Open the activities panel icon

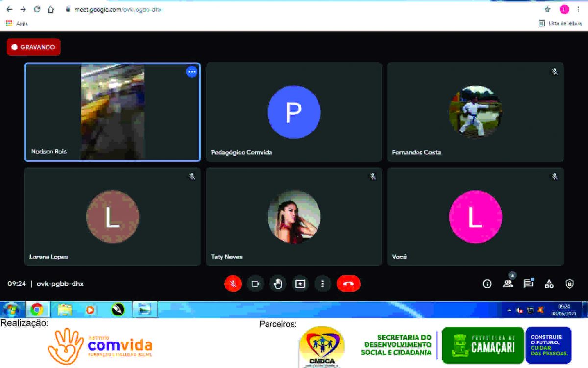[549, 284]
